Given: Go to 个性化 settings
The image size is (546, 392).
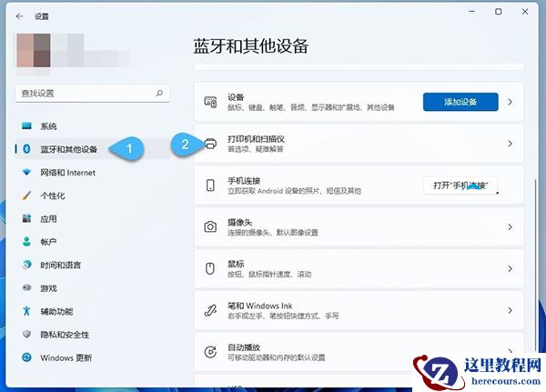Looking at the screenshot, I should point(53,196).
